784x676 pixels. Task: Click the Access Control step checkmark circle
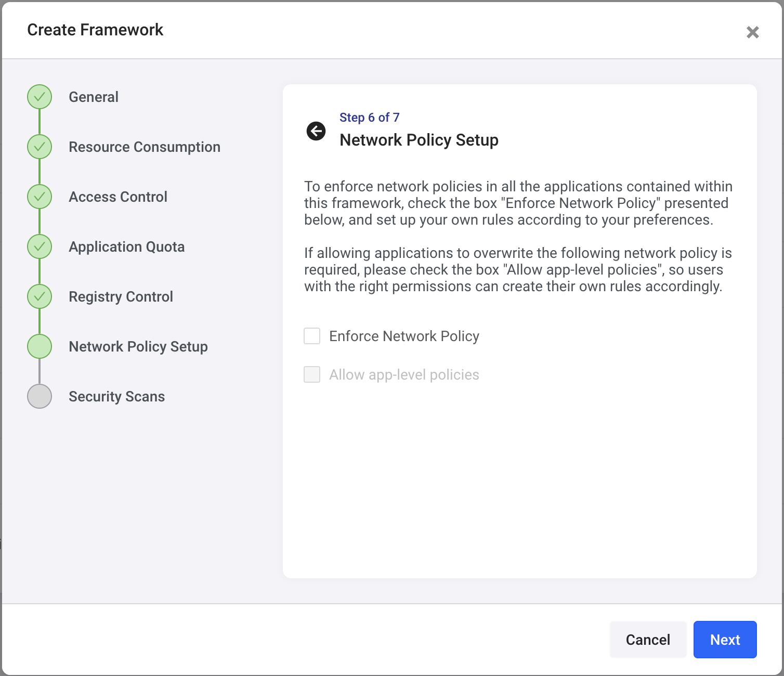point(40,197)
